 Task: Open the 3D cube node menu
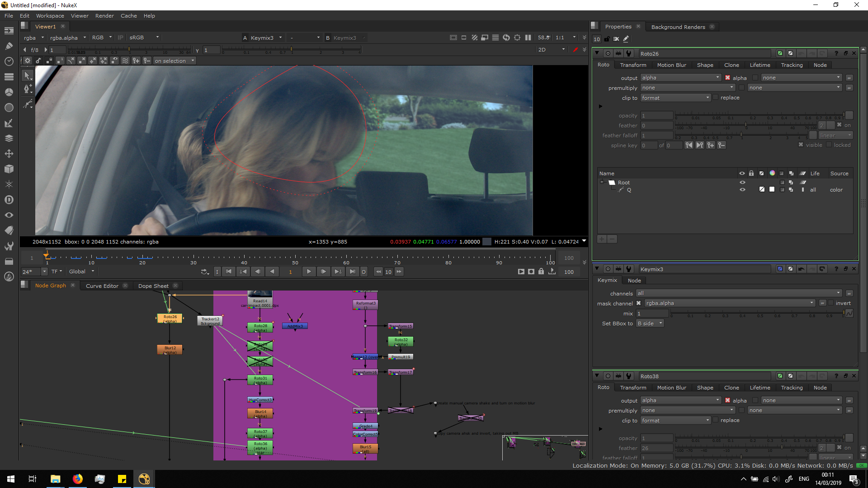[9, 169]
